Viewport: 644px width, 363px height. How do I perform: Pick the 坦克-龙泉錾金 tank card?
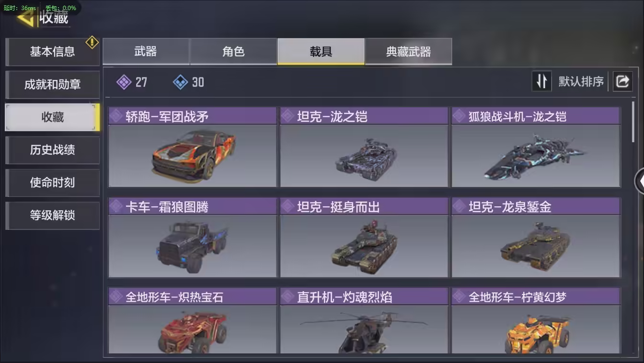click(536, 238)
